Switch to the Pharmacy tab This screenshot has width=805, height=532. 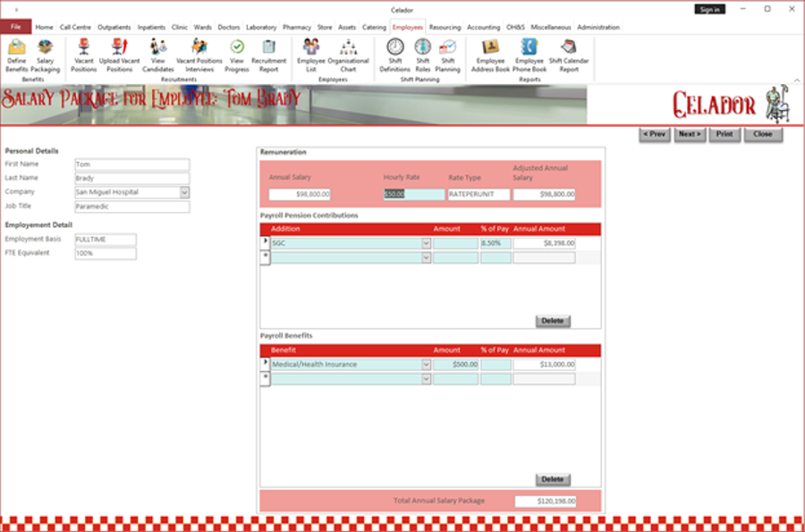297,28
